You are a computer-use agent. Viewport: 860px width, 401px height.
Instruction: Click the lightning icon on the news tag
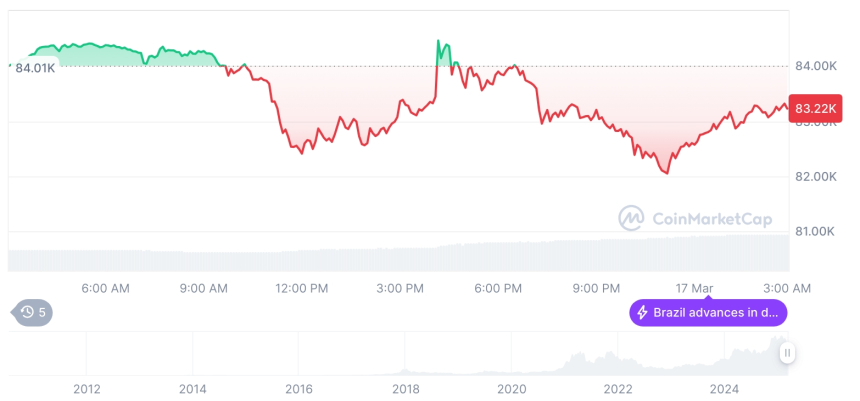pos(642,313)
